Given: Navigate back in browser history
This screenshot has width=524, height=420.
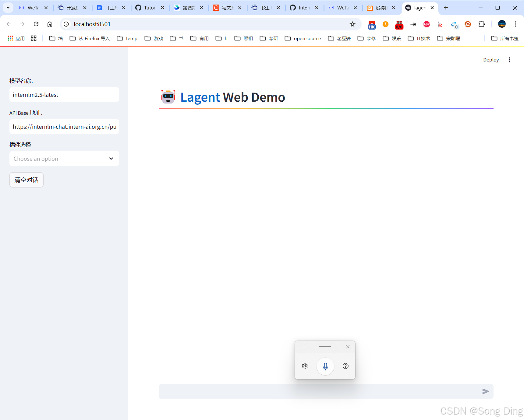Looking at the screenshot, I should pyautogui.click(x=9, y=24).
